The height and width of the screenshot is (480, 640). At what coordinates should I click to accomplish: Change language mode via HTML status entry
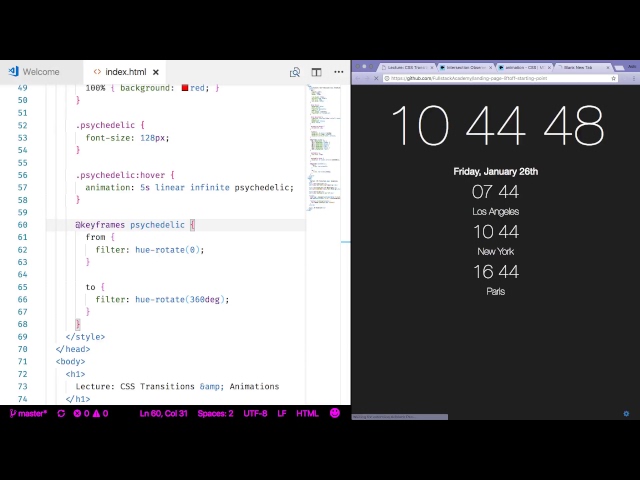[307, 413]
